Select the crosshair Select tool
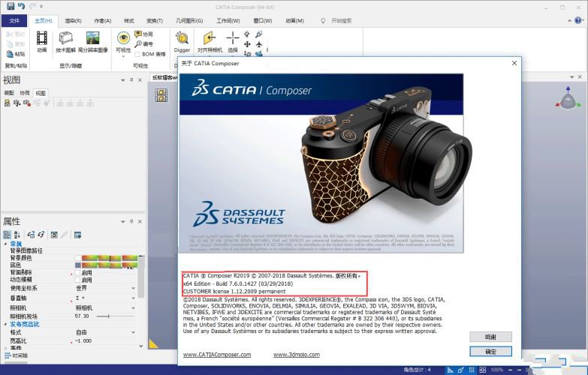This screenshot has height=375, width=588. [x=233, y=37]
